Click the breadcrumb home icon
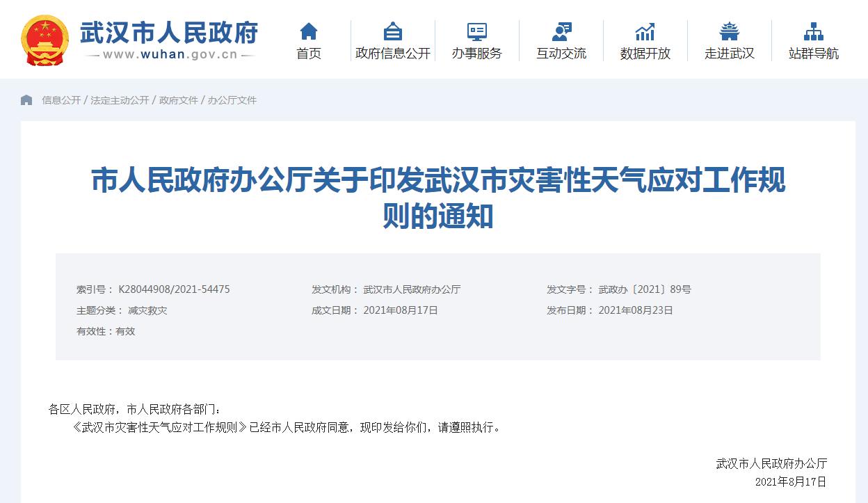Image resolution: width=868 pixels, height=503 pixels. coord(27,99)
